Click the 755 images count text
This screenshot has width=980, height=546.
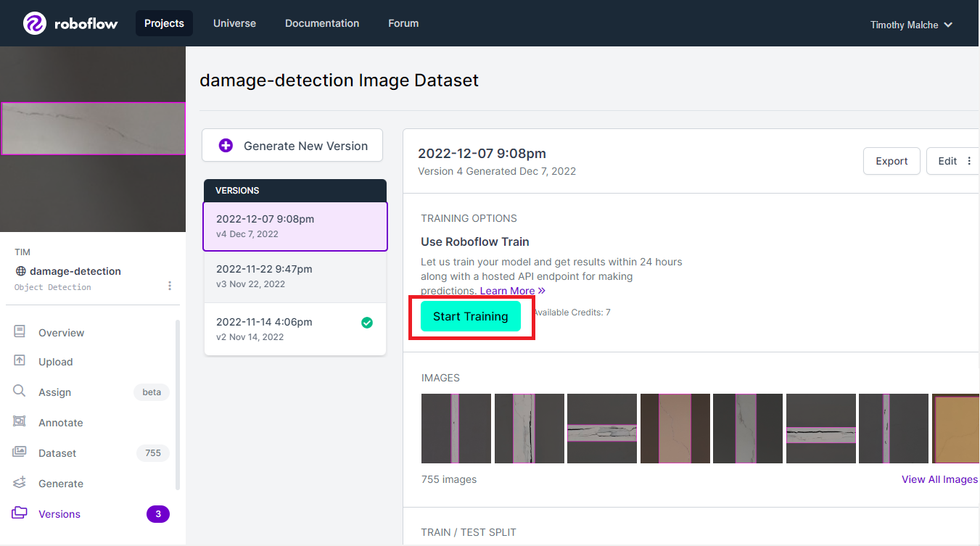tap(449, 479)
